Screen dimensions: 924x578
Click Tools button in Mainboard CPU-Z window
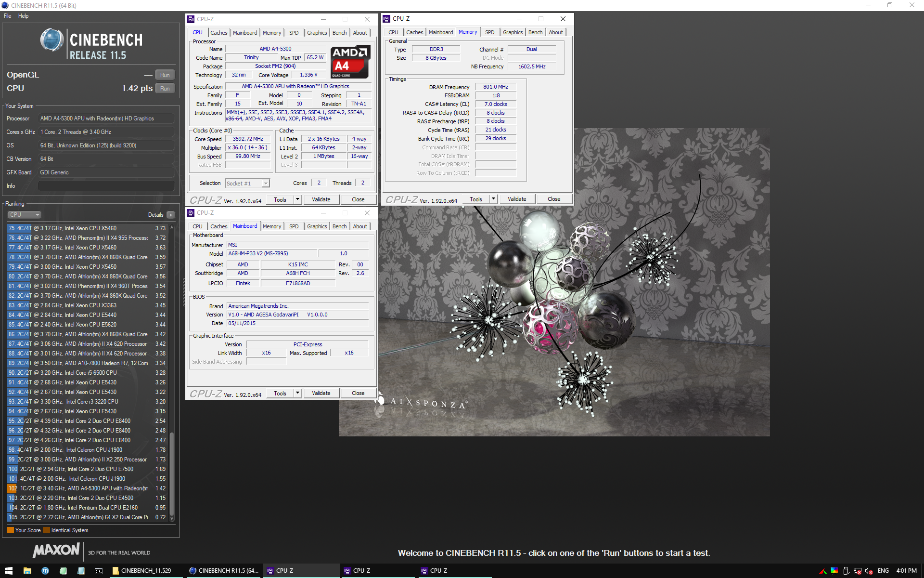280,393
